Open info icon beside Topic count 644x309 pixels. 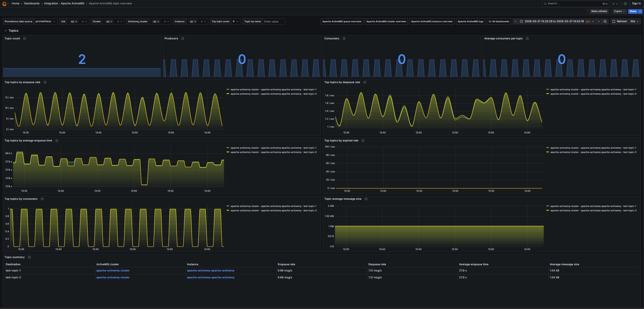25,39
